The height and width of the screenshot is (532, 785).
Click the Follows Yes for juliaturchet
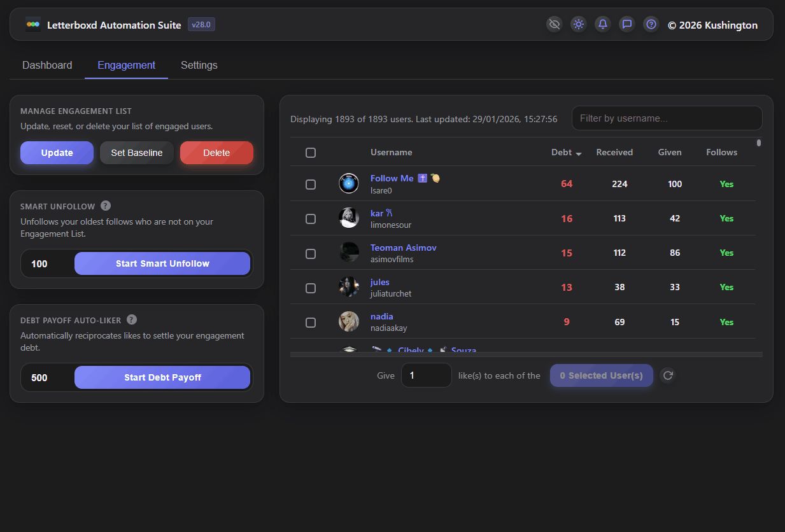pos(726,287)
